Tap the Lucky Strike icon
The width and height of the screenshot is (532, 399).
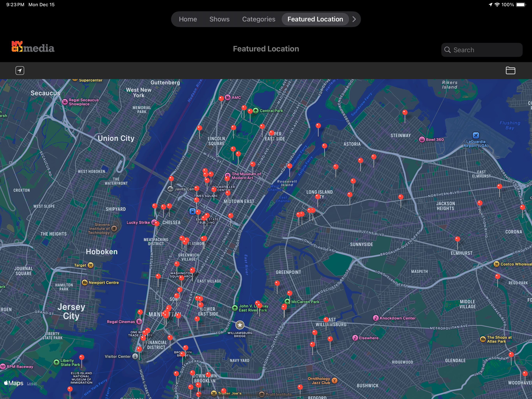pos(154,222)
